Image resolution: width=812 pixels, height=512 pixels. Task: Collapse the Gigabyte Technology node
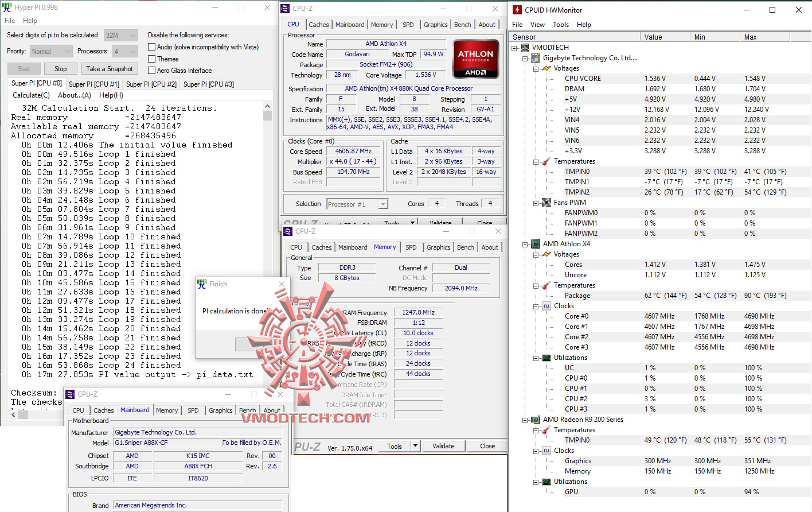coord(525,58)
